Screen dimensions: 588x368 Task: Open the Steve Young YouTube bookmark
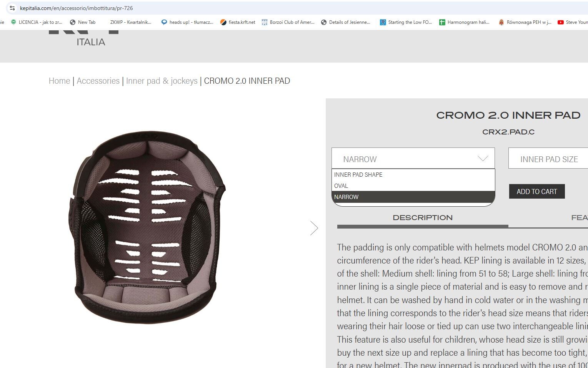tap(573, 22)
